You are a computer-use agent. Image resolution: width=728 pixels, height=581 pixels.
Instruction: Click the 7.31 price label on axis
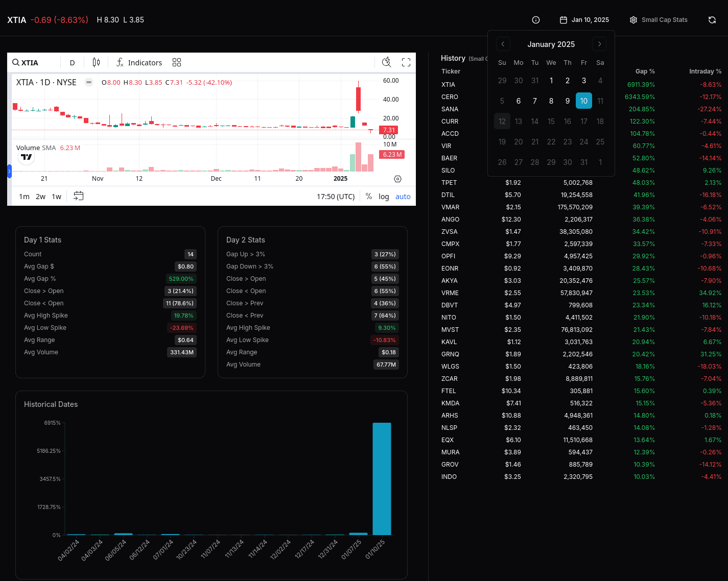[x=389, y=130]
